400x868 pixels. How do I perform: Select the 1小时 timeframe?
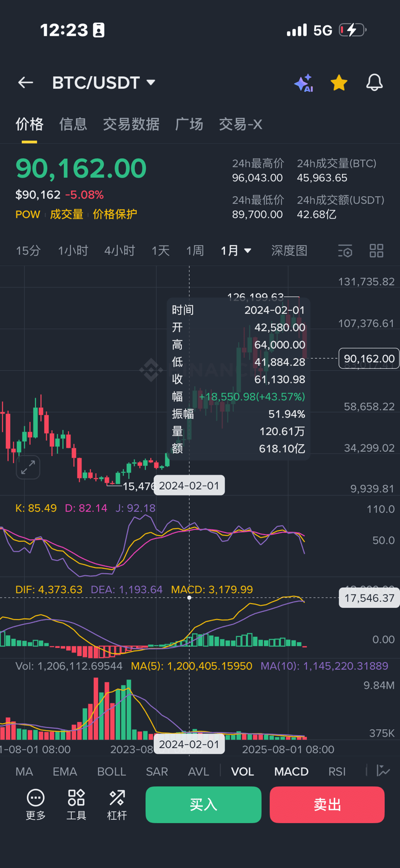coord(73,250)
